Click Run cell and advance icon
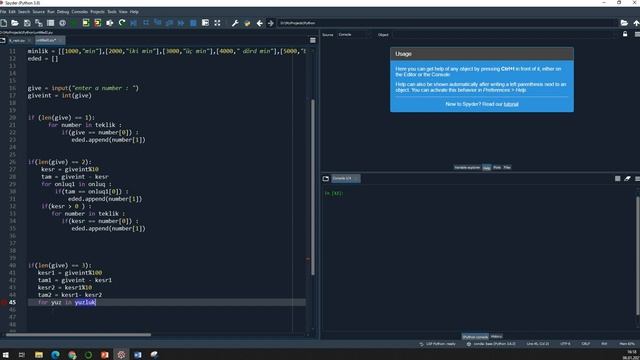This screenshot has height=360, width=640. pyautogui.click(x=98, y=23)
